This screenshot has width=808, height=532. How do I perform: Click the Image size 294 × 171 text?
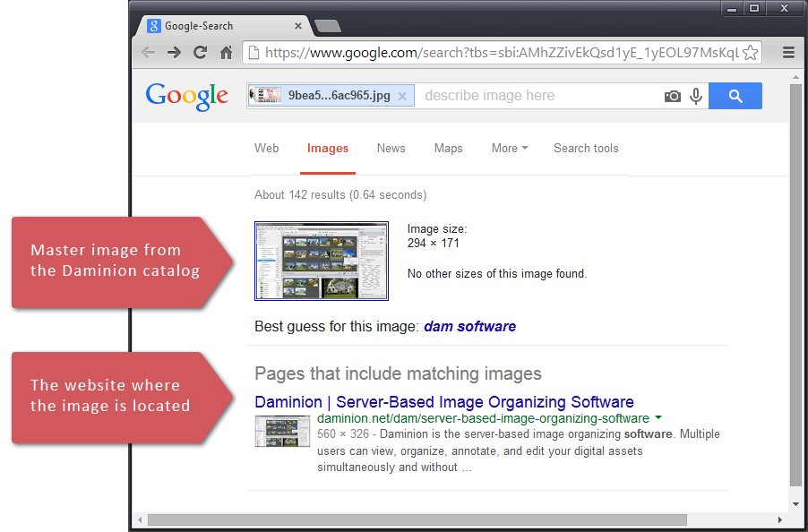point(437,236)
